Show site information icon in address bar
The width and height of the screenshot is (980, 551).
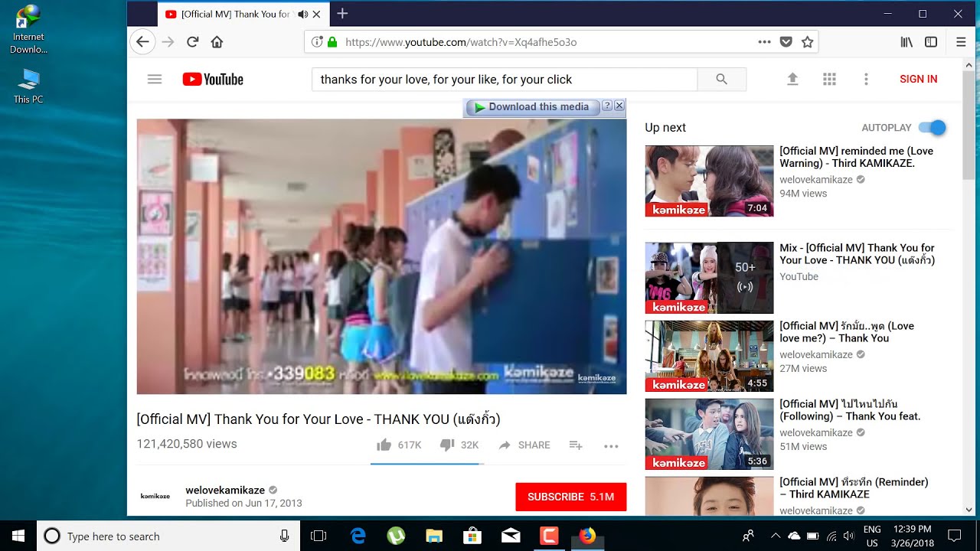click(x=317, y=42)
